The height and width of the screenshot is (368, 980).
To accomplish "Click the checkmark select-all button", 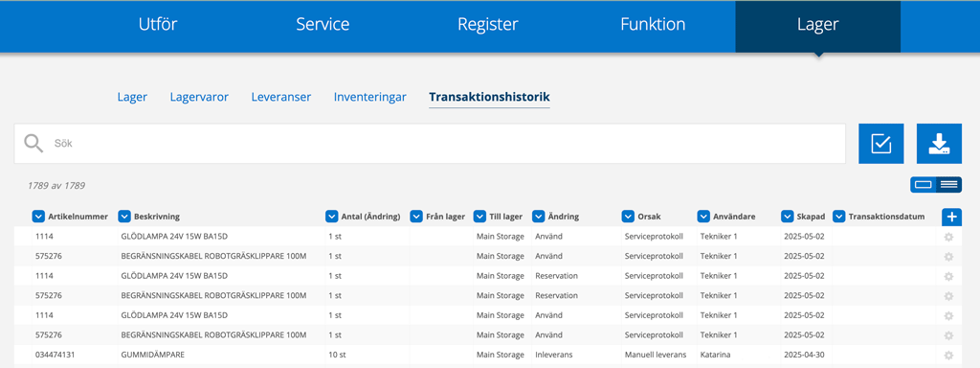I will point(881,144).
